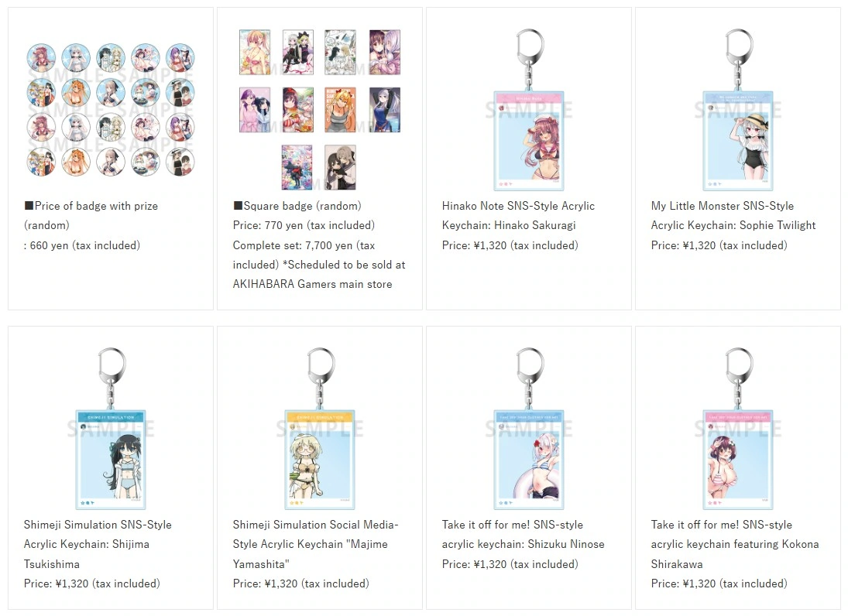Open Majime Yamashita keychain image
This screenshot has height=616, width=848.
coord(320,429)
